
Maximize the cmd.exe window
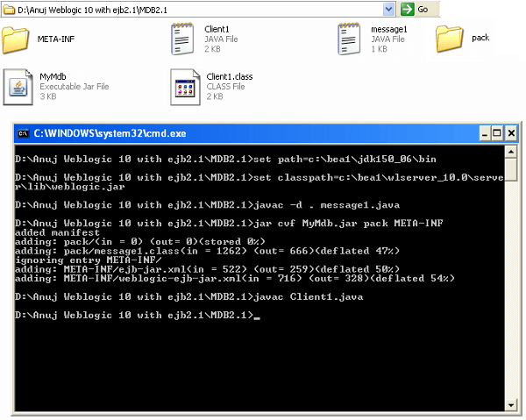[497, 133]
